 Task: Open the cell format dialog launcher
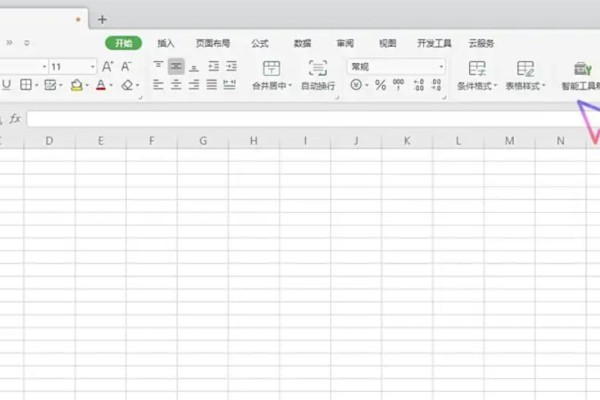(140, 98)
